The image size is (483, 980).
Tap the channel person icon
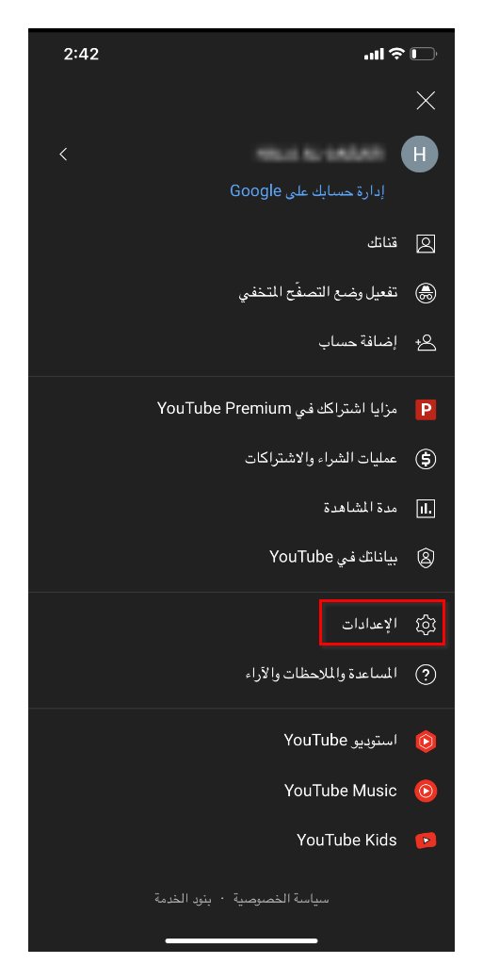pos(426,243)
